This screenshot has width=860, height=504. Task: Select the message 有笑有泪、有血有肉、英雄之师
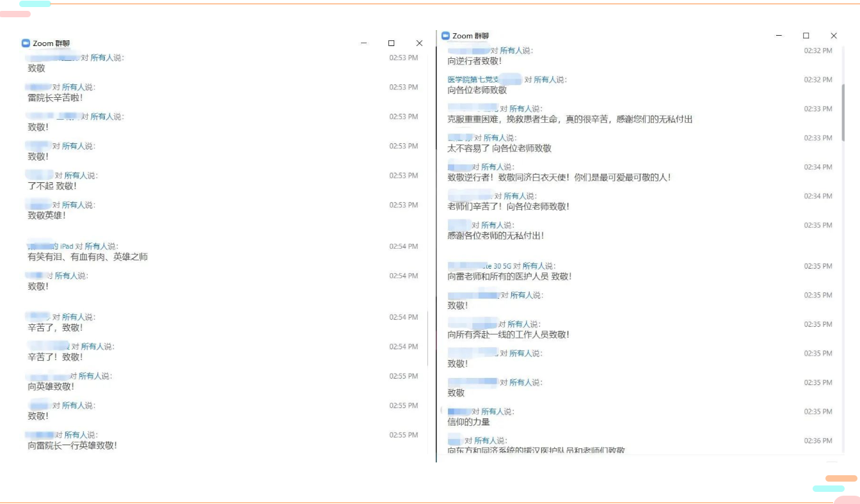[x=88, y=257]
